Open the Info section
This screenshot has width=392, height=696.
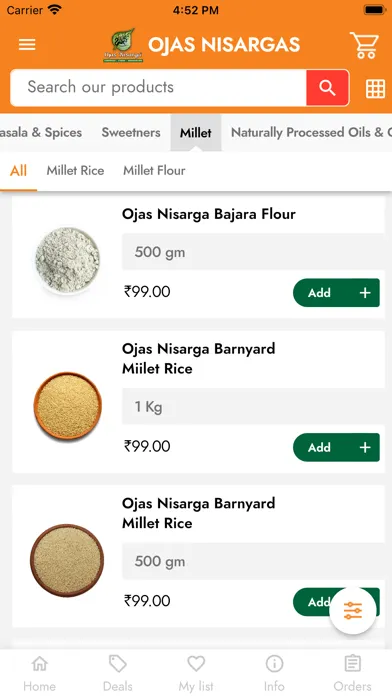(274, 673)
